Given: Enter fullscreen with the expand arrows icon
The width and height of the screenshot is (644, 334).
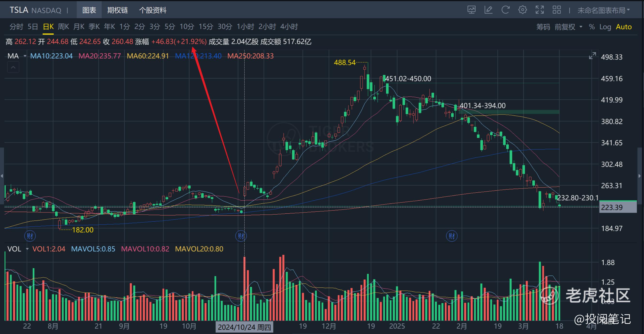Looking at the screenshot, I should (539, 10).
